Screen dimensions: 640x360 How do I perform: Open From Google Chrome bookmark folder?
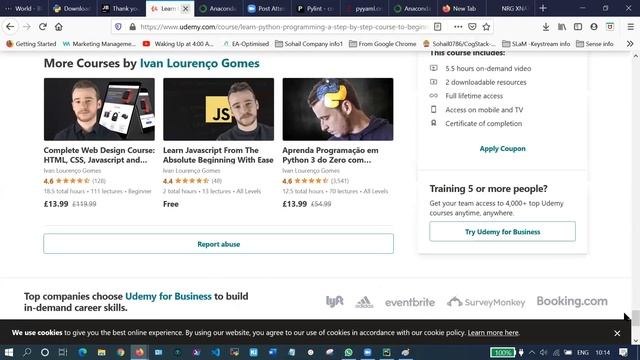coord(382,44)
